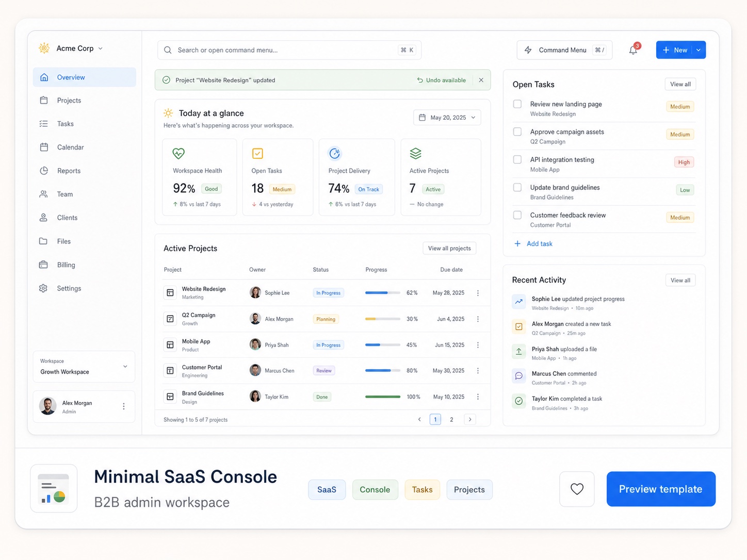Open Settings in the sidebar
This screenshot has height=560, width=747.
85,288
